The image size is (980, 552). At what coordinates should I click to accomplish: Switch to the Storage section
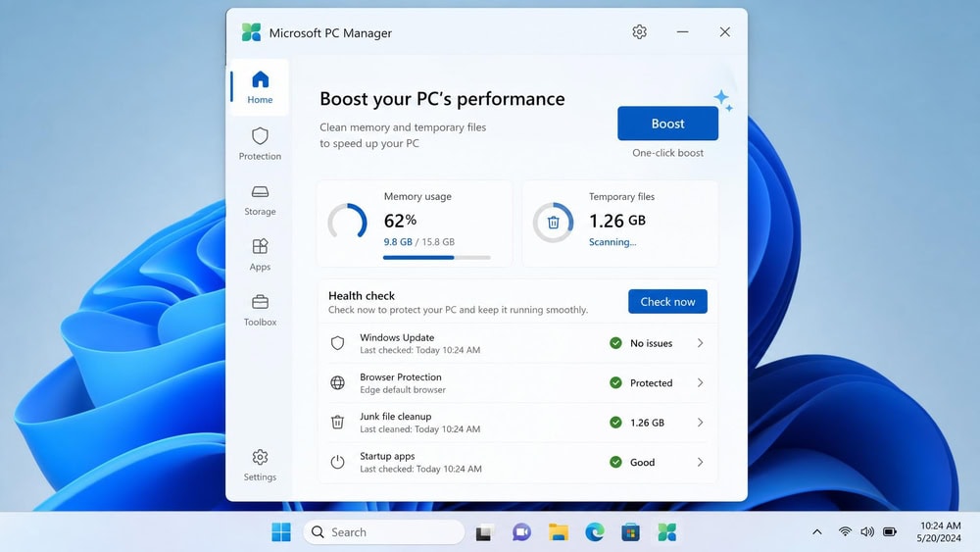coord(260,200)
